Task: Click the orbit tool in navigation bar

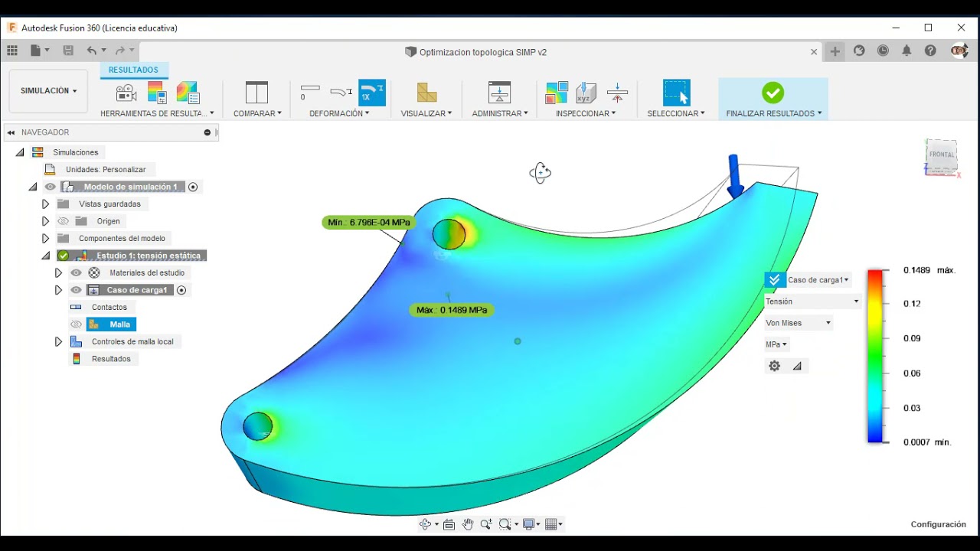Action: pos(426,524)
